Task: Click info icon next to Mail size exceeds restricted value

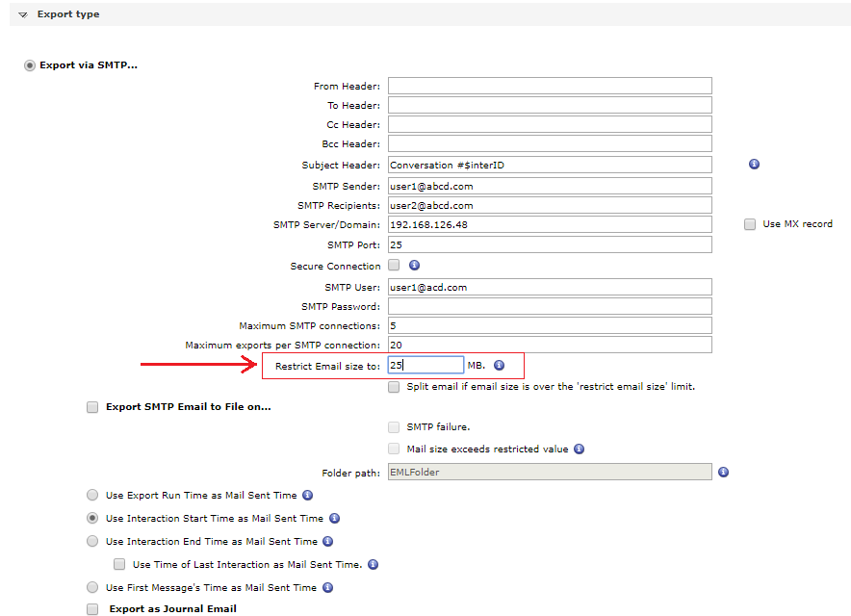Action: [579, 449]
